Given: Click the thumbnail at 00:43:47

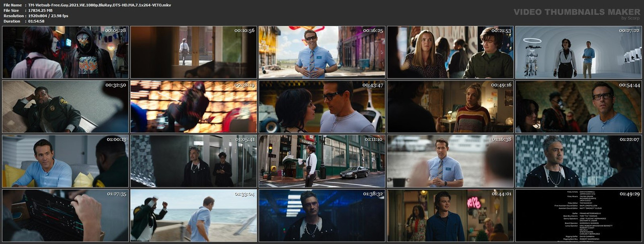Looking at the screenshot, I should click(x=322, y=107).
